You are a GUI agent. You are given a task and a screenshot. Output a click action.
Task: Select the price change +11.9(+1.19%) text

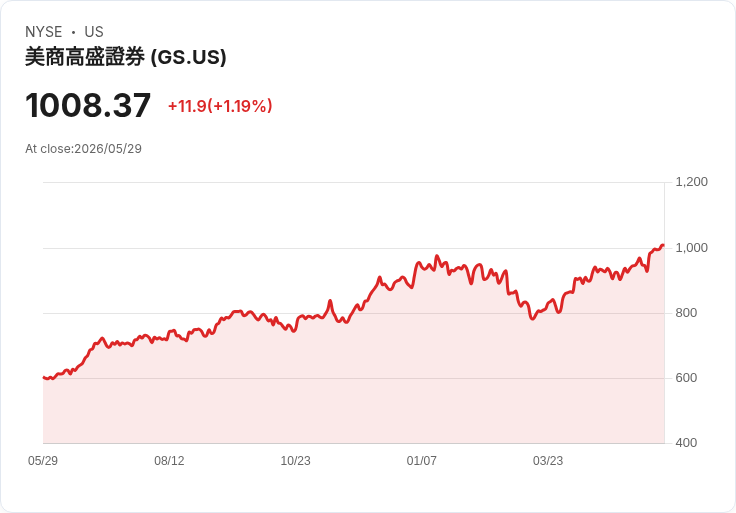220,106
